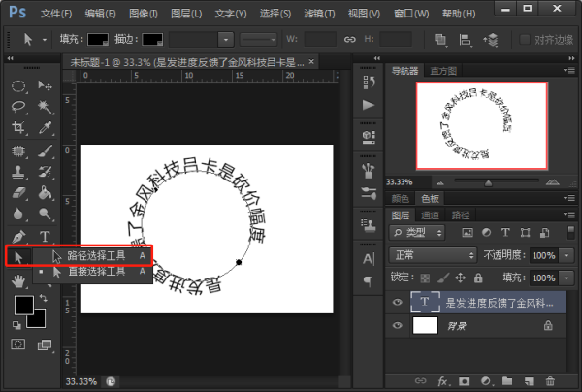Select the Paint Bucket tool

[x=45, y=193]
